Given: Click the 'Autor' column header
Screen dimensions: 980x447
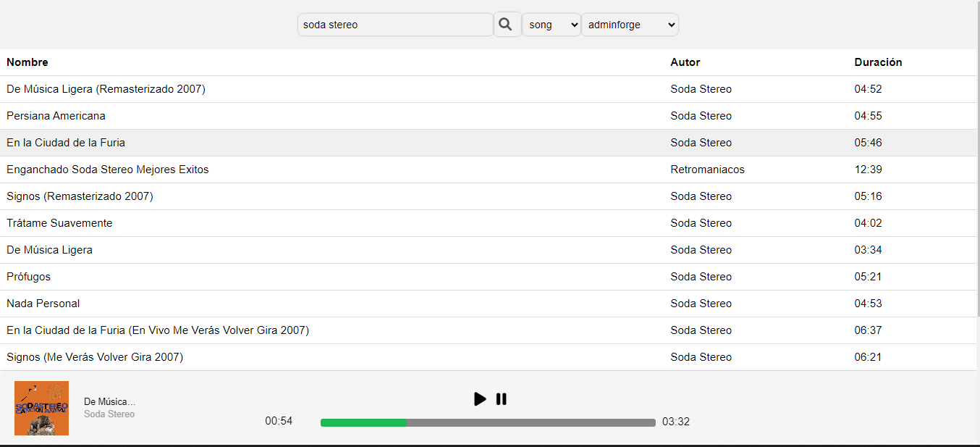Looking at the screenshot, I should (685, 62).
